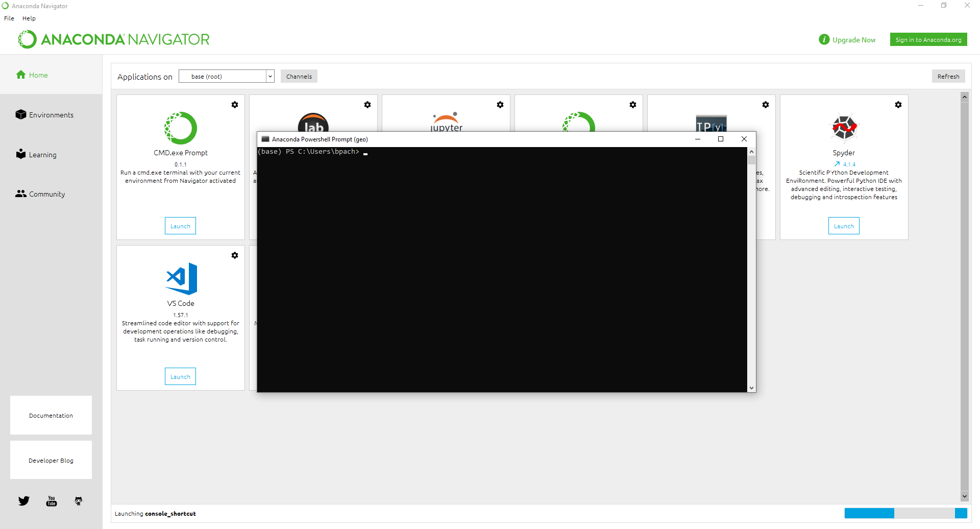Viewport: 980px width, 529px height.
Task: Click the Channels button
Action: [299, 76]
